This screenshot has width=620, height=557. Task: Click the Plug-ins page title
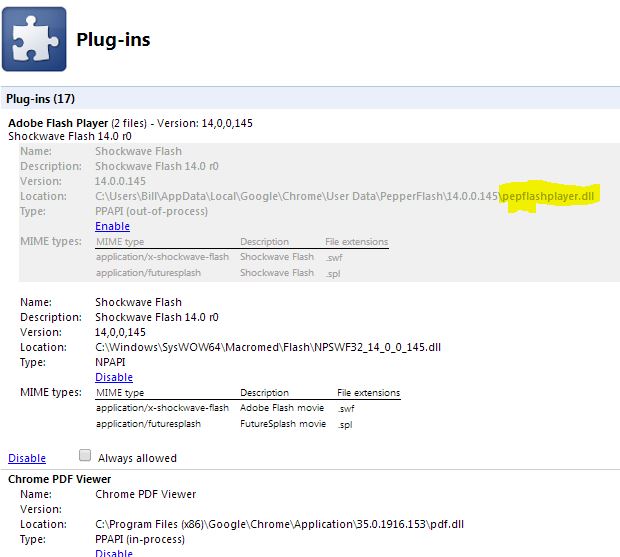[113, 40]
